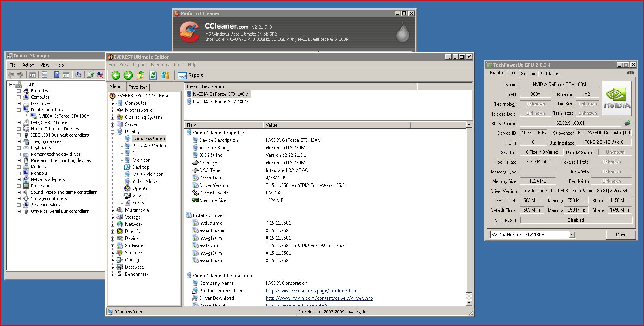
Task: Switch to Validation tab in GPU-Z
Action: 550,74
